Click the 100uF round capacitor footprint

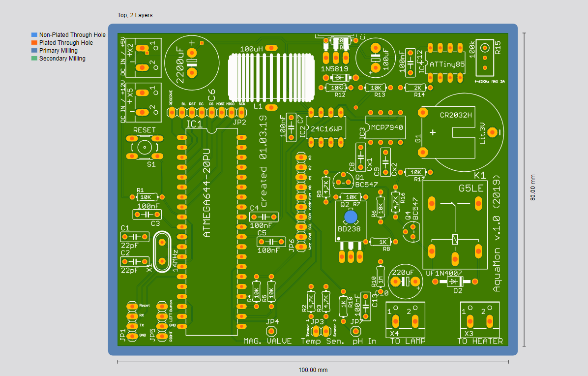click(x=375, y=58)
